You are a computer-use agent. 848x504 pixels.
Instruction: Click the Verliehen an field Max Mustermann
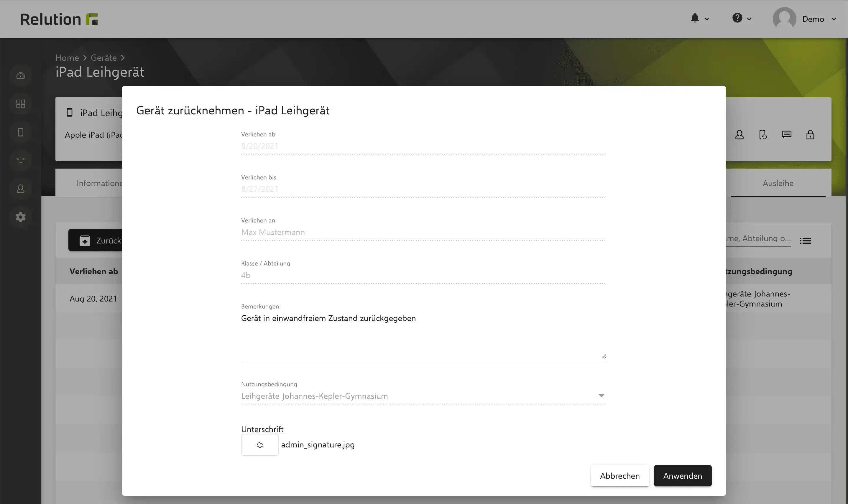pos(423,232)
